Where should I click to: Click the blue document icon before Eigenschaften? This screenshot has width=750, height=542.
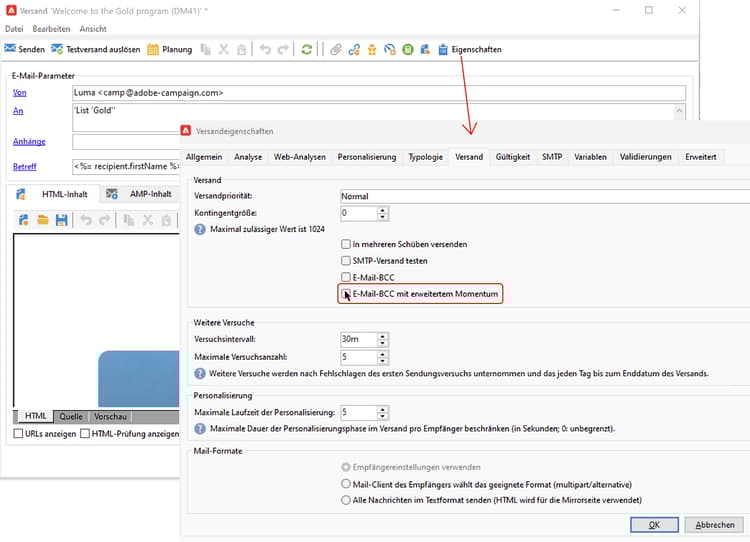[425, 49]
